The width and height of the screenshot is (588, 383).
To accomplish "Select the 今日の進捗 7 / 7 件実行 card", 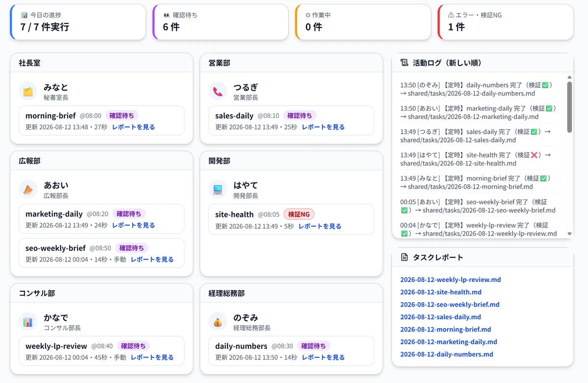I will pos(78,22).
